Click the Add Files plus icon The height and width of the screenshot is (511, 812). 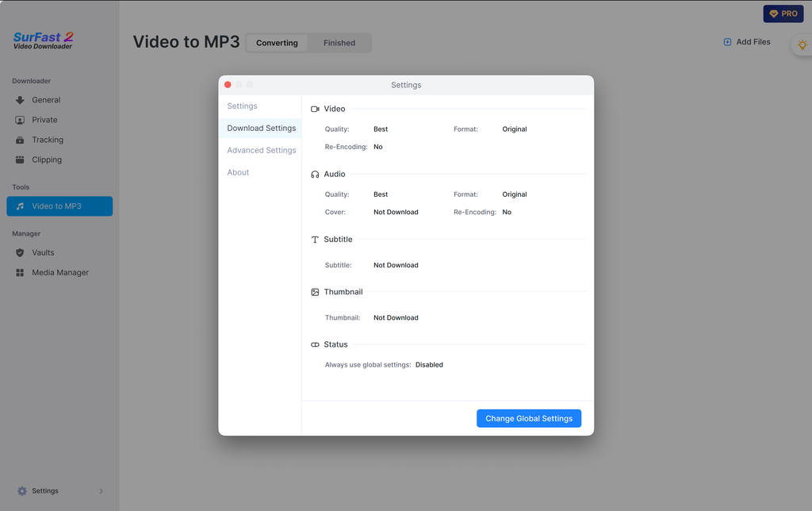click(x=727, y=42)
